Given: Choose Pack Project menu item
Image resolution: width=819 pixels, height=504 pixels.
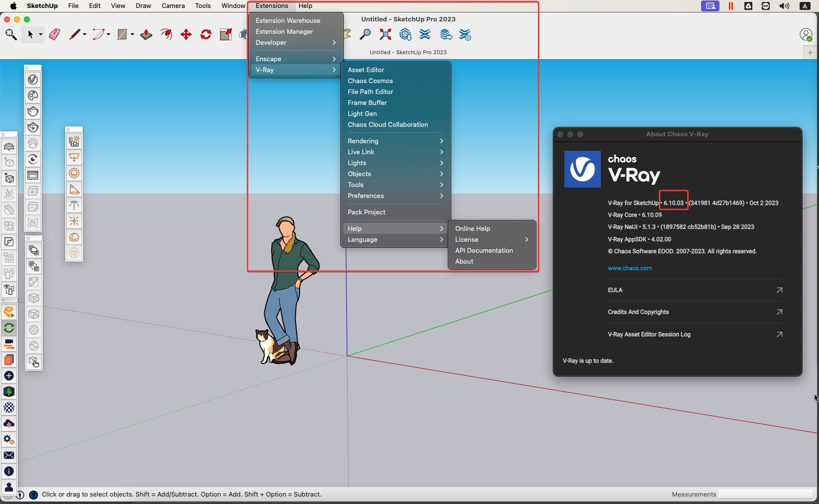Looking at the screenshot, I should (396, 212).
